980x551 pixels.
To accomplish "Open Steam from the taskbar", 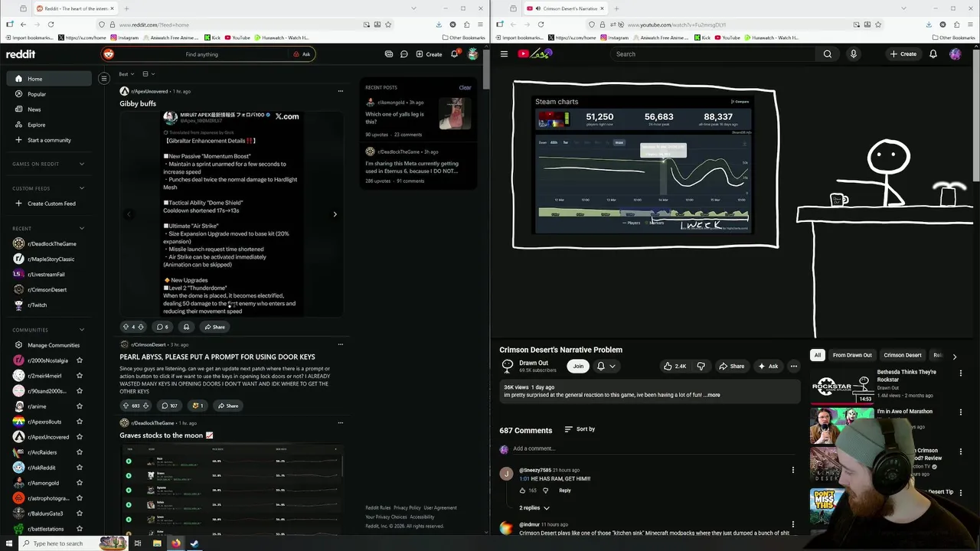I will click(x=194, y=543).
